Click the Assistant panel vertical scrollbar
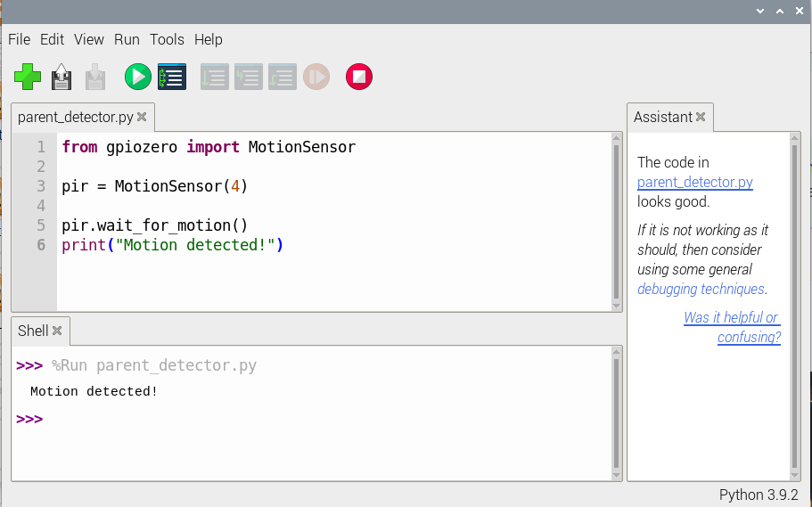Image resolution: width=812 pixels, height=507 pixels. tap(795, 307)
